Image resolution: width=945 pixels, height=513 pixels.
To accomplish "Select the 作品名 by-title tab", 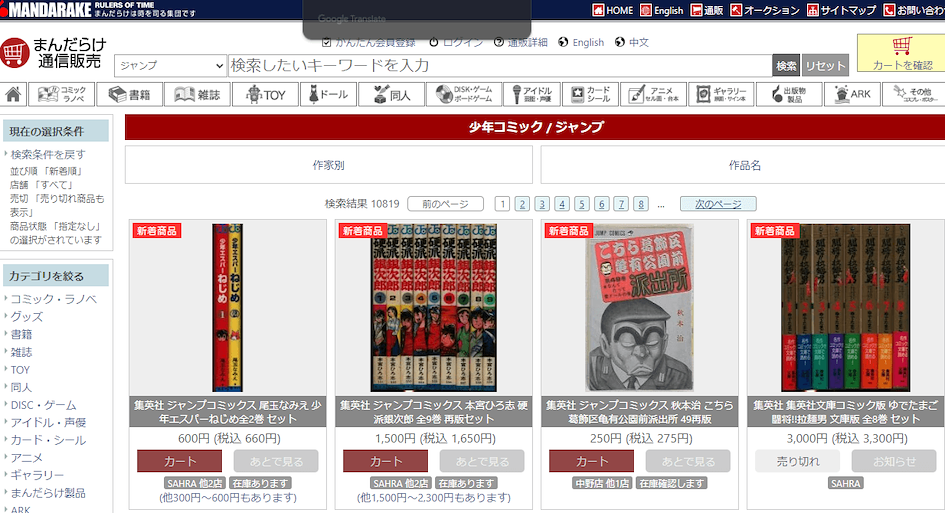I will [744, 165].
